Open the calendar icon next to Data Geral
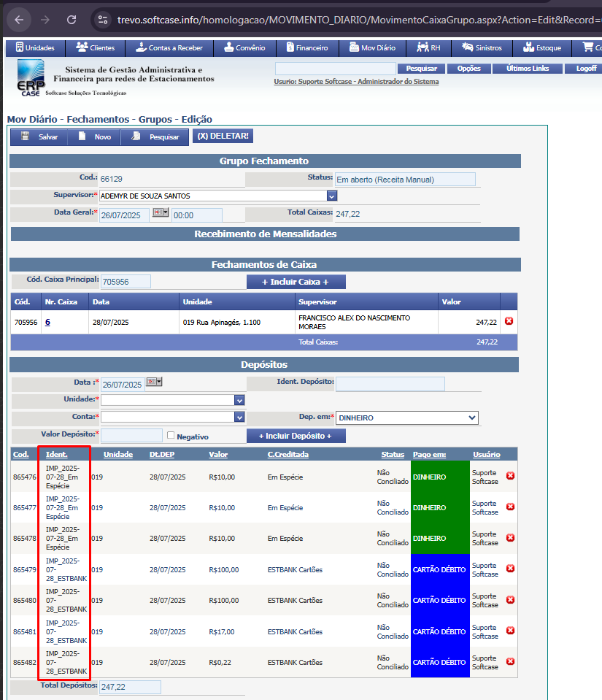 (x=161, y=212)
